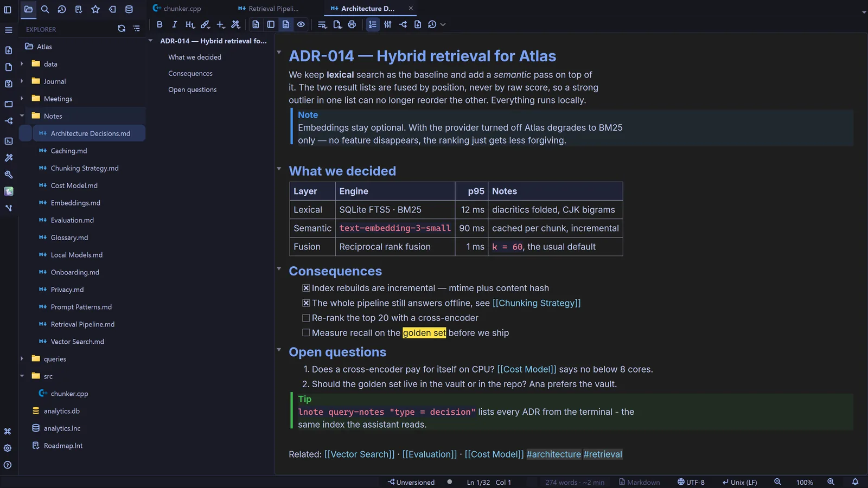The height and width of the screenshot is (488, 868).
Task: Open the tags panel icon
Action: click(112, 9)
